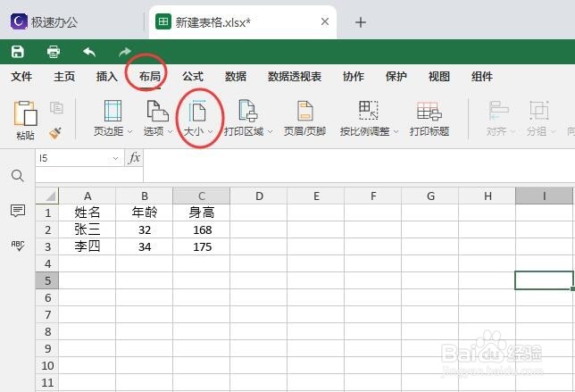
Task: Expand the 大小 dropdown arrow
Action: [210, 131]
